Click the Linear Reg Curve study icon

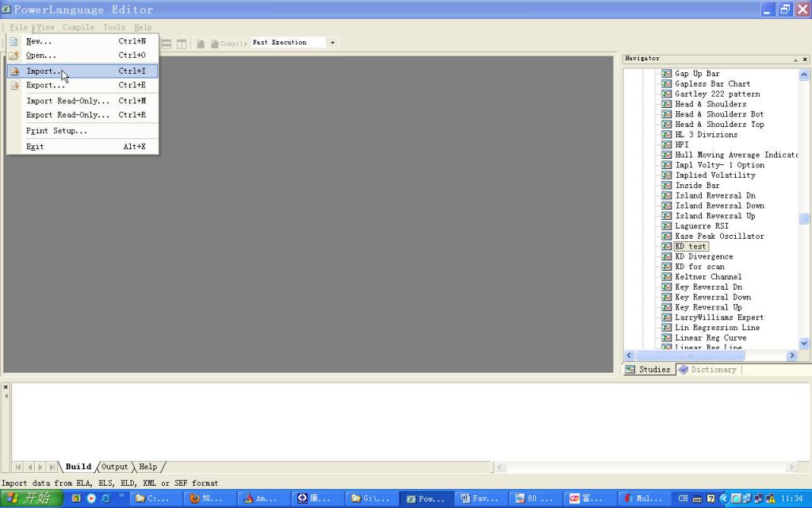tap(666, 337)
